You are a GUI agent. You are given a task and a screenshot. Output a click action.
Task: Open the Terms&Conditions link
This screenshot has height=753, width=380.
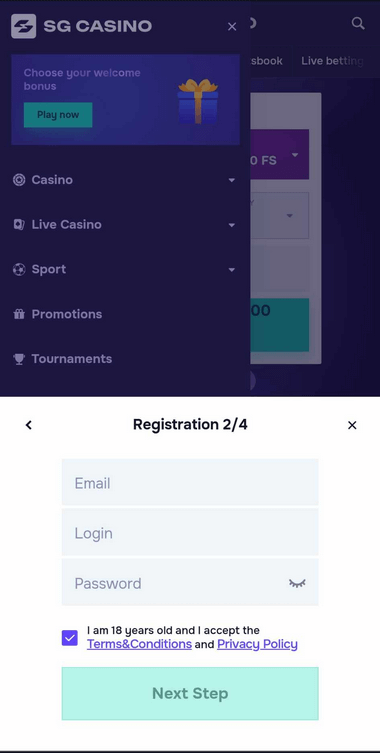click(139, 644)
